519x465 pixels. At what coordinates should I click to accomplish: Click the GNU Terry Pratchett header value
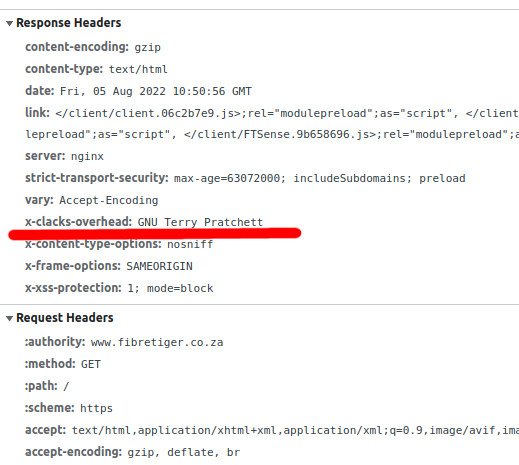(200, 222)
